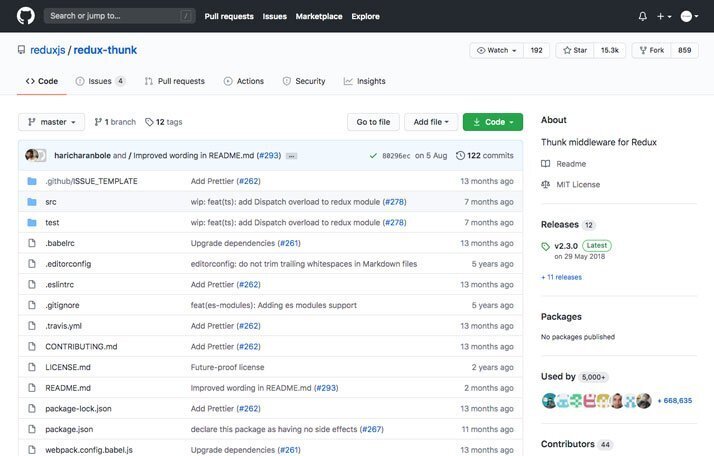Open Explore in the top navigation
The height and width of the screenshot is (456, 714).
point(365,16)
